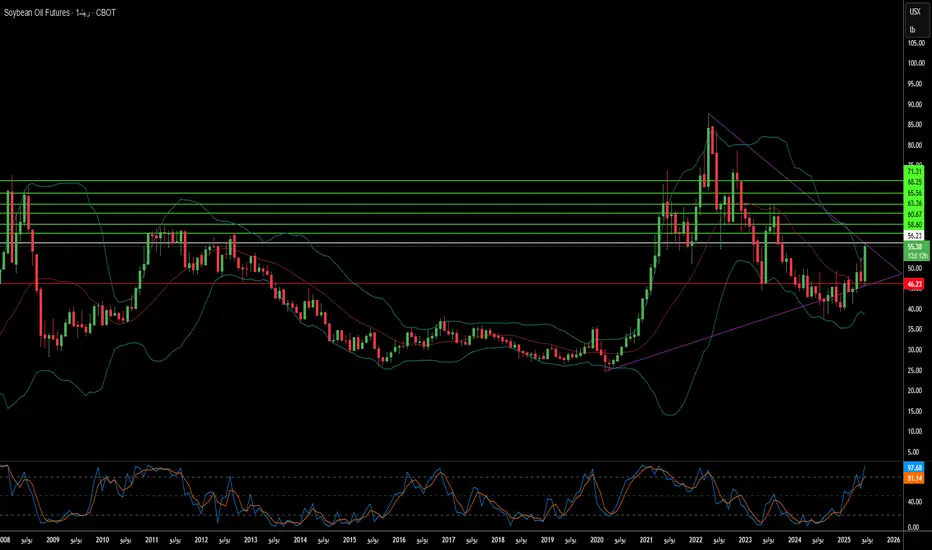Select the 63.36 price level label
The image size is (932, 550).
point(914,203)
